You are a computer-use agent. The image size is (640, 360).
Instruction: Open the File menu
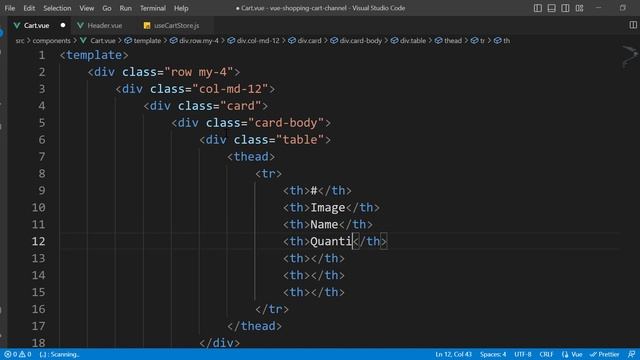pyautogui.click(x=10, y=8)
